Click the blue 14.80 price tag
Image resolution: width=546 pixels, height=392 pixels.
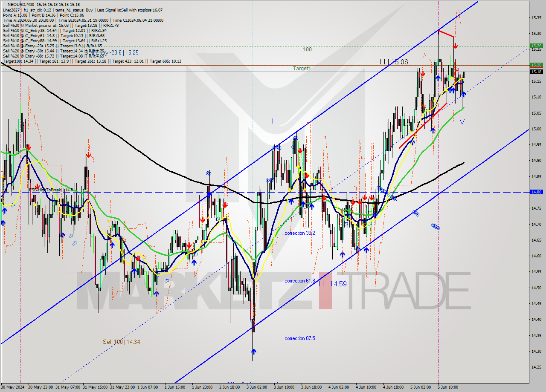(536, 192)
